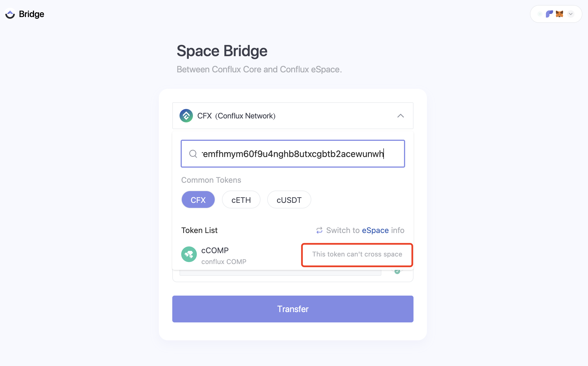This screenshot has height=366, width=588.
Task: Click the switch arrows icon next to eSpace
Action: [319, 230]
